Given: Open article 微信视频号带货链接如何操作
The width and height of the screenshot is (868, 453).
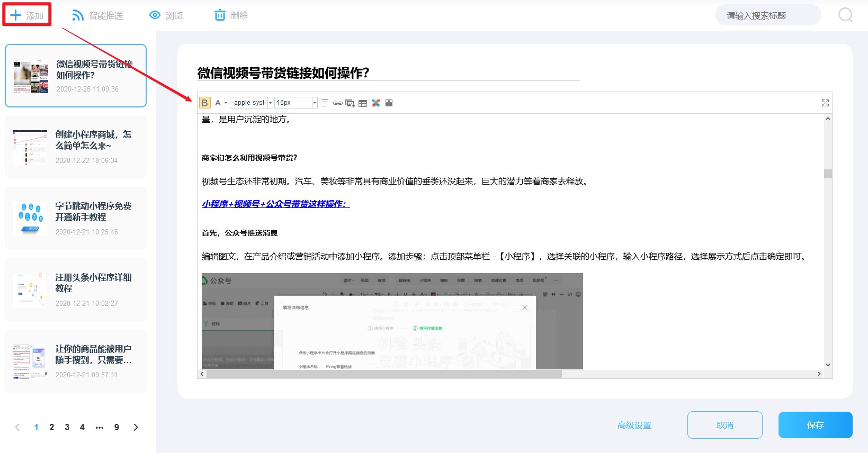Looking at the screenshot, I should tap(76, 76).
